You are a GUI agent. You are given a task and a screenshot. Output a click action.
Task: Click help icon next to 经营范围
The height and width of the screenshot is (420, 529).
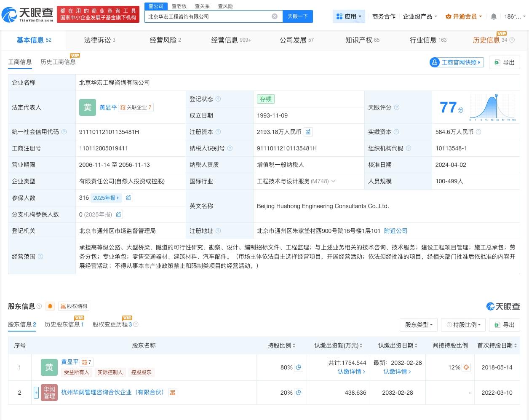tap(40, 256)
